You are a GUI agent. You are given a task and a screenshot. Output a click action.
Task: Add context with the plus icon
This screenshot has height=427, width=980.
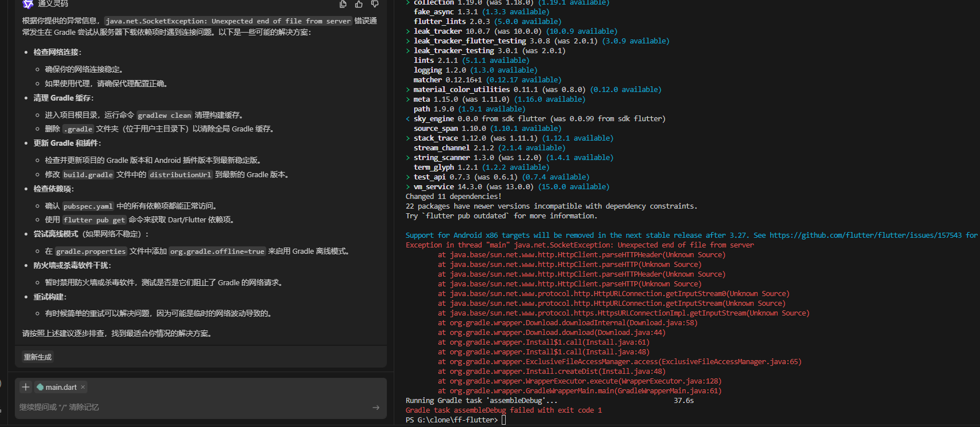(x=26, y=387)
